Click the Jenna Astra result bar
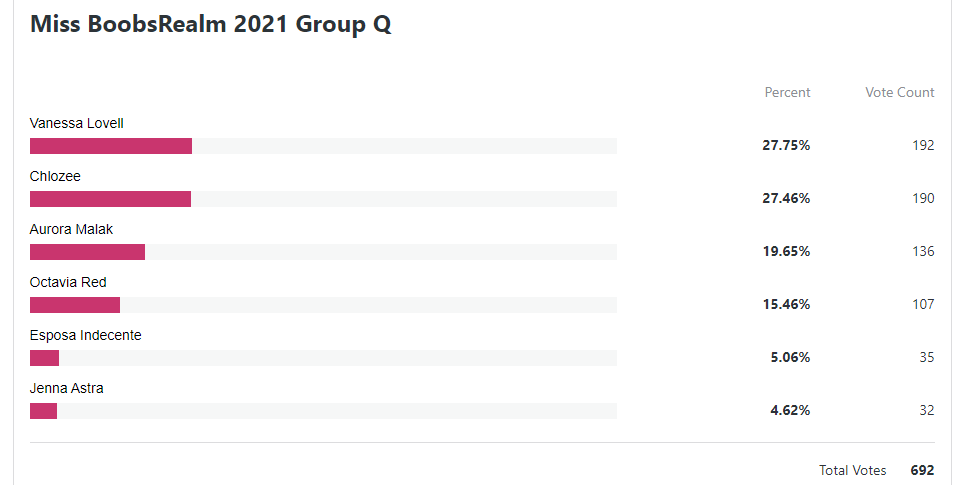Viewport: 958px width, 485px height. tap(323, 411)
